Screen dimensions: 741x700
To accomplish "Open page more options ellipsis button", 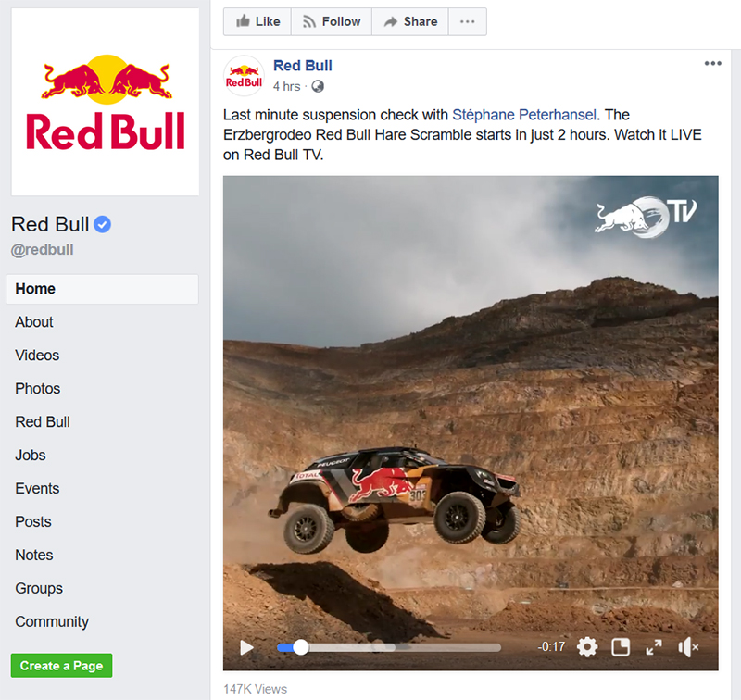I will (x=468, y=21).
